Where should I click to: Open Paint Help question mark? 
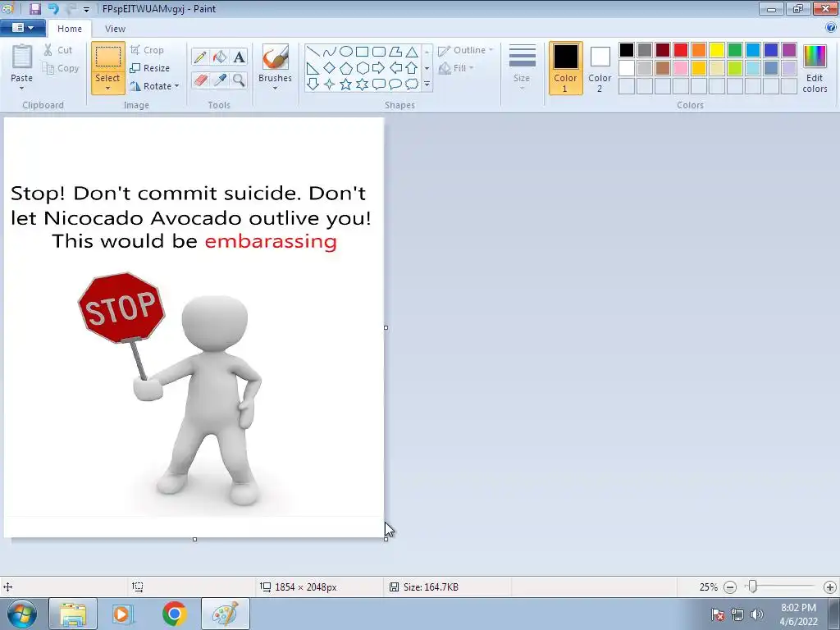(831, 28)
